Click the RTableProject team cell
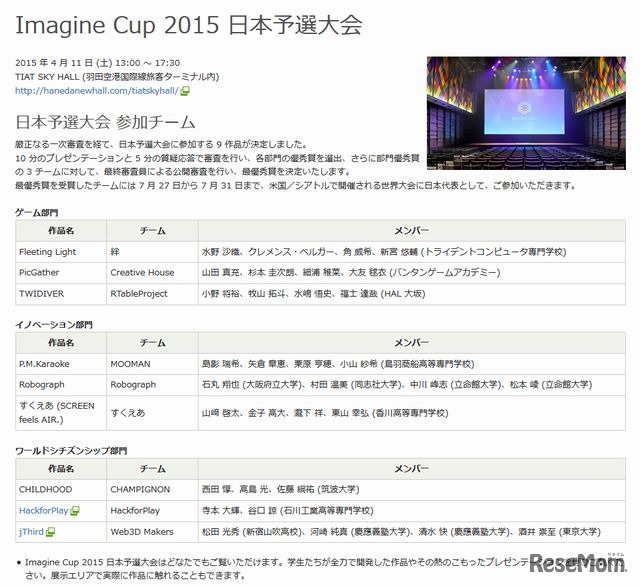 click(x=152, y=294)
